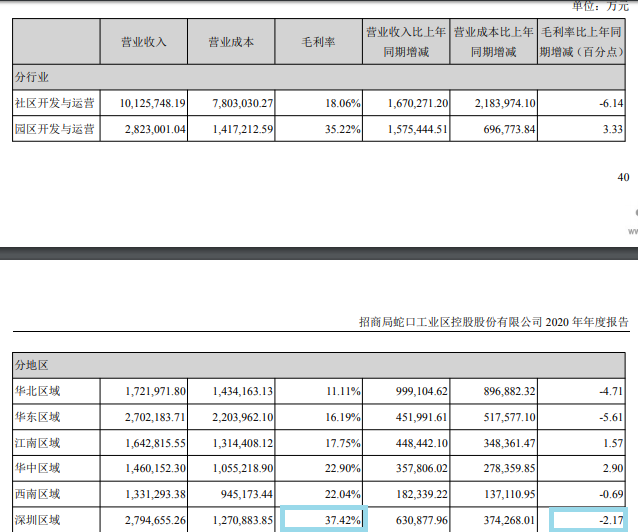Click the value 2,203,962.10
This screenshot has width=638, height=532.
click(243, 417)
